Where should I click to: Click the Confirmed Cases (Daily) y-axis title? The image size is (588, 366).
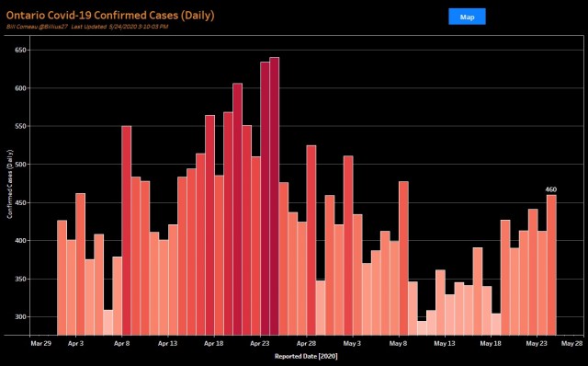10,184
